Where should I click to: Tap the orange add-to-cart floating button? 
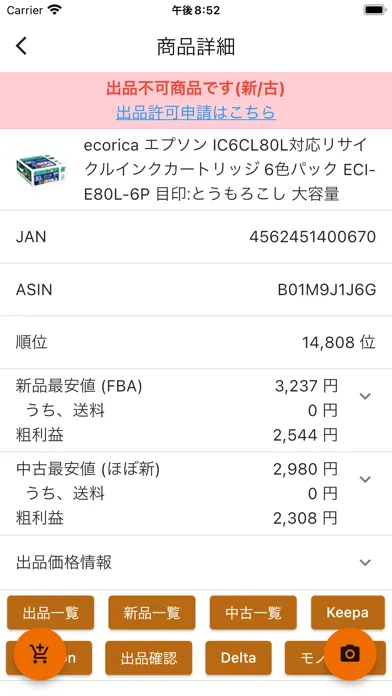[40, 654]
